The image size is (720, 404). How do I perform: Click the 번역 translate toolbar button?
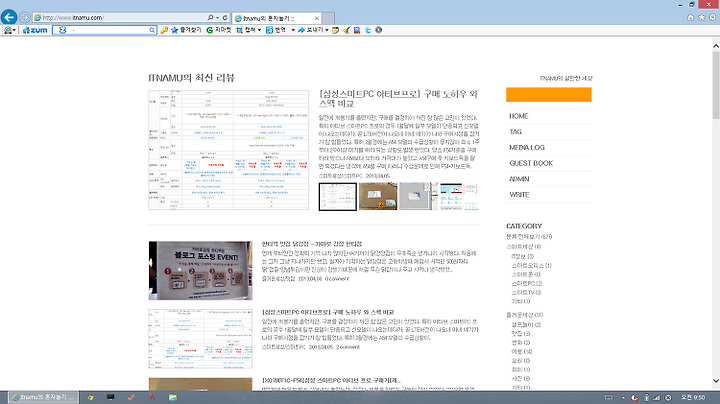tap(276, 30)
